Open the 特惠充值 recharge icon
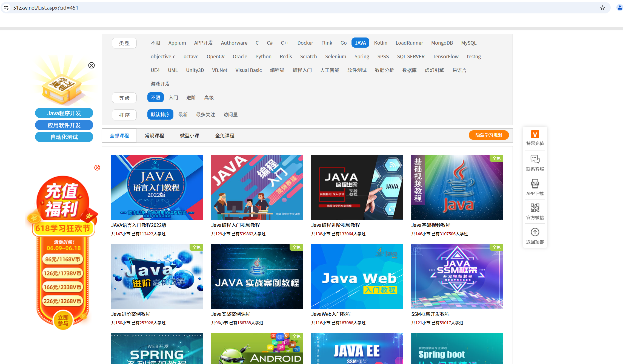The width and height of the screenshot is (623, 364). point(535,134)
